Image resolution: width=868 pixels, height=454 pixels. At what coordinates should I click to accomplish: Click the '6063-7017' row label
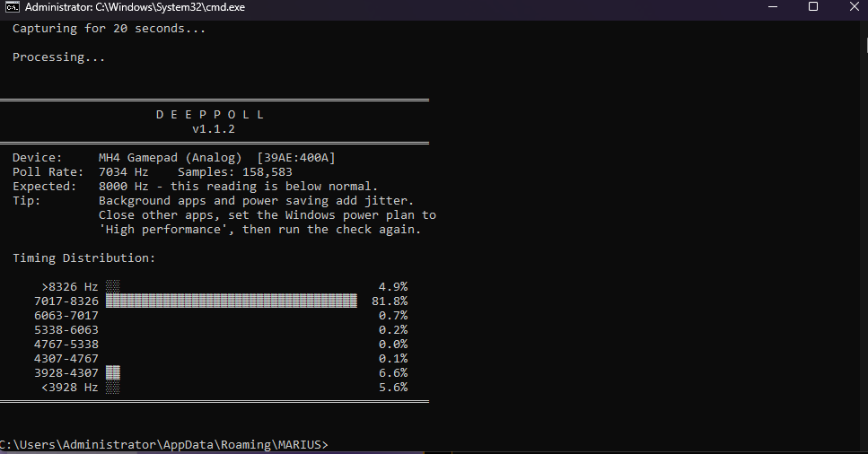[x=66, y=316]
